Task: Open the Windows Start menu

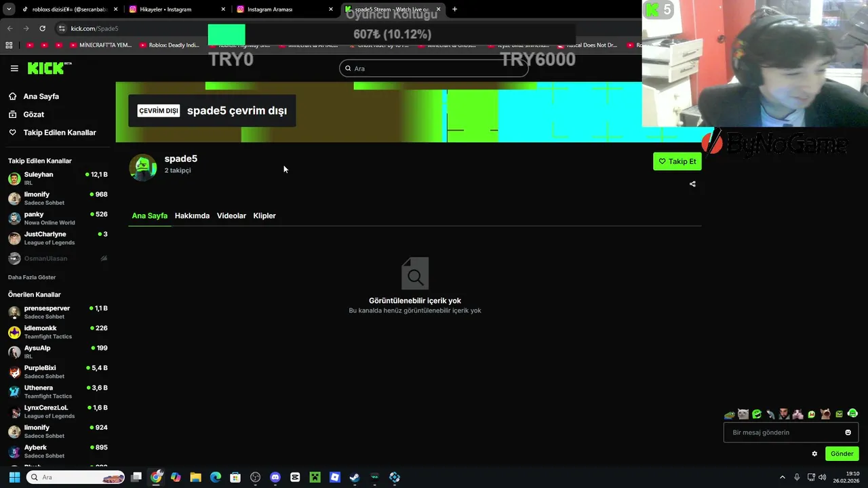Action: coord(14,477)
